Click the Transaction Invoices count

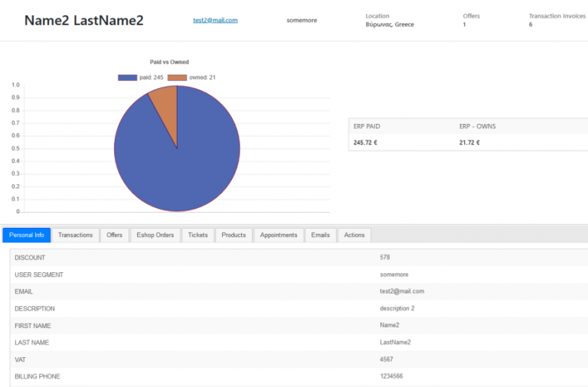coord(531,24)
